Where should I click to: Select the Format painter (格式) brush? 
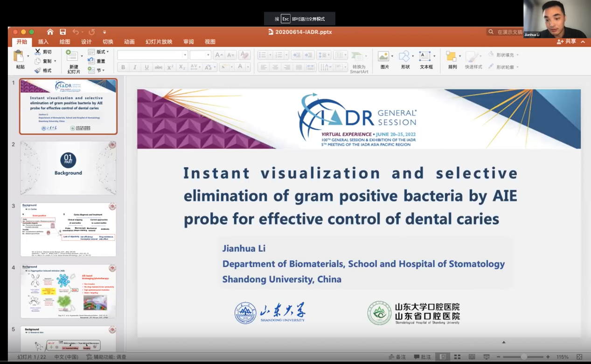[38, 70]
